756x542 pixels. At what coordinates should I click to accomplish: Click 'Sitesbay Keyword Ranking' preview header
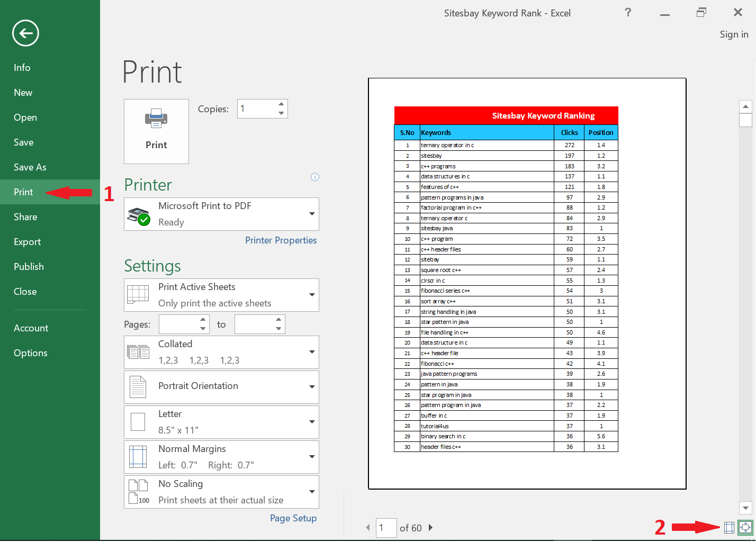pyautogui.click(x=506, y=115)
